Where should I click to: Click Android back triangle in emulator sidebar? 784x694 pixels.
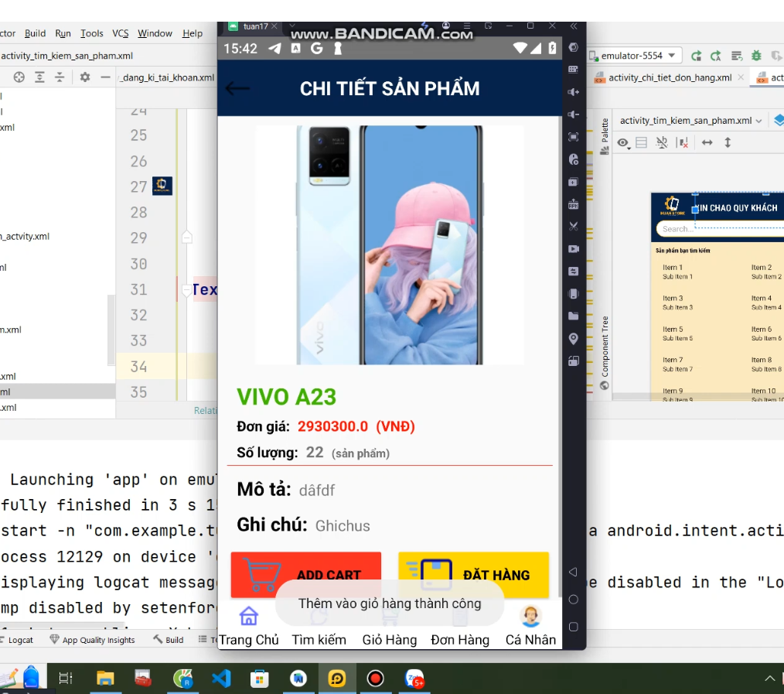pos(573,572)
